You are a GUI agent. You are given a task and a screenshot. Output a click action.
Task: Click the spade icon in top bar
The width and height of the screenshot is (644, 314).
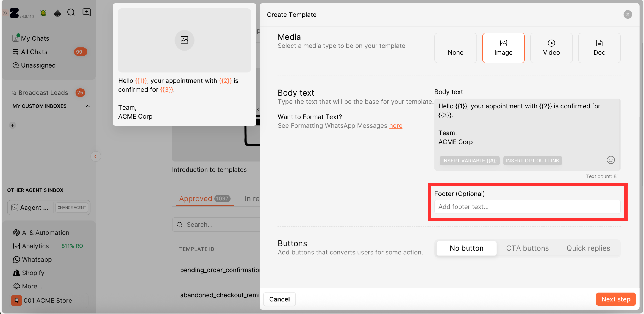[57, 13]
